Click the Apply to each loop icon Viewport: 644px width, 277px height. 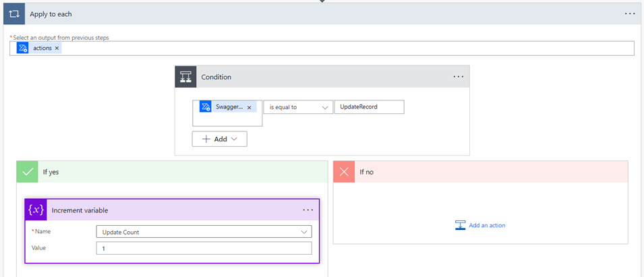point(13,14)
